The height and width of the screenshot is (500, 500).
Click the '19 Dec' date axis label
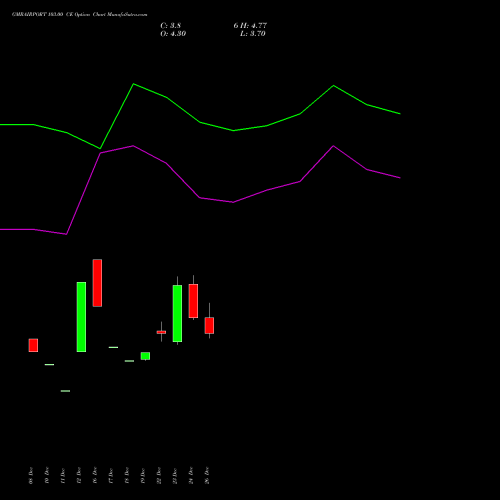pos(143,476)
